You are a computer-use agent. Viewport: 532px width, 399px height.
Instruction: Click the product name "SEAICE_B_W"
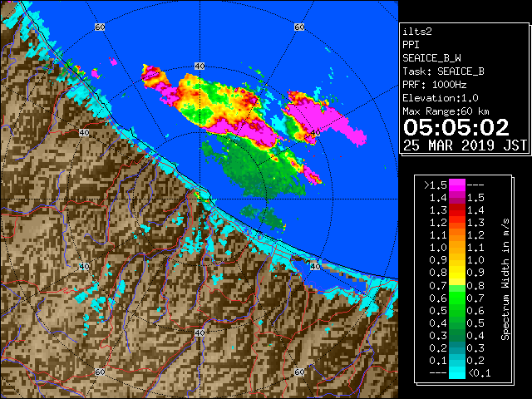pyautogui.click(x=431, y=58)
